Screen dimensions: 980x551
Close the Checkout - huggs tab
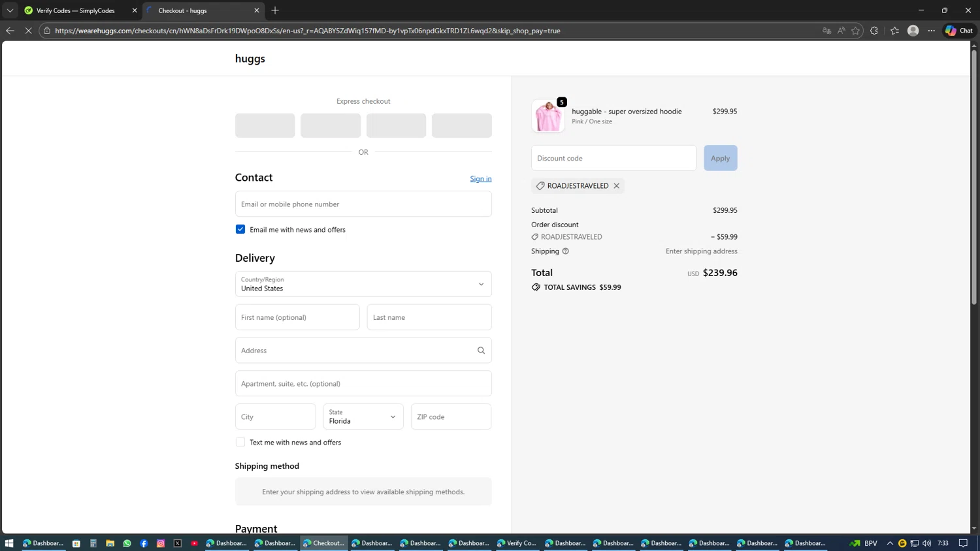(x=257, y=10)
